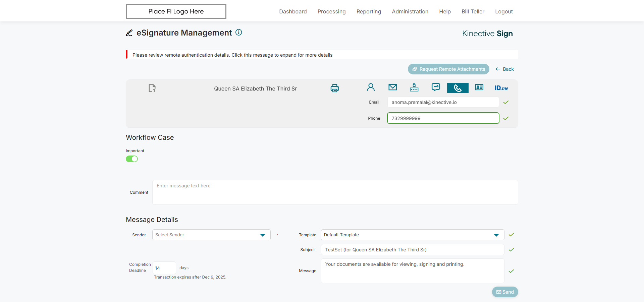Expand the remote authentication review message
Image resolution: width=644 pixels, height=302 pixels.
point(322,55)
